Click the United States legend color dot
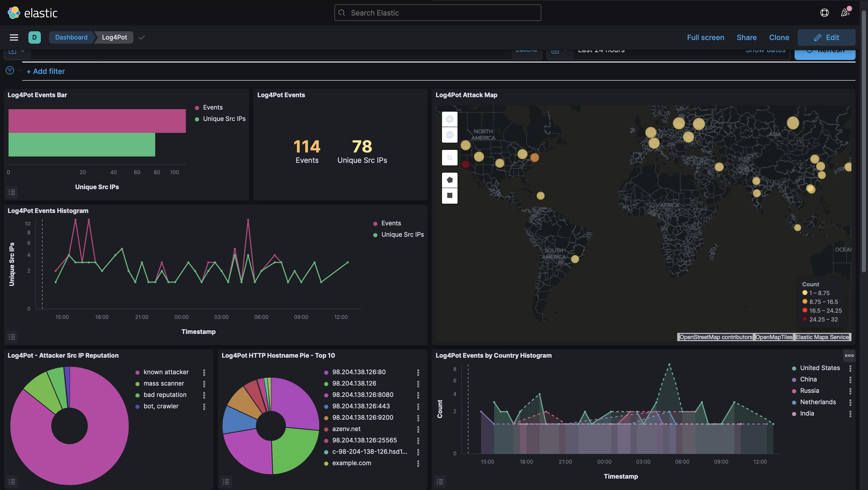This screenshot has height=490, width=868. [x=794, y=368]
